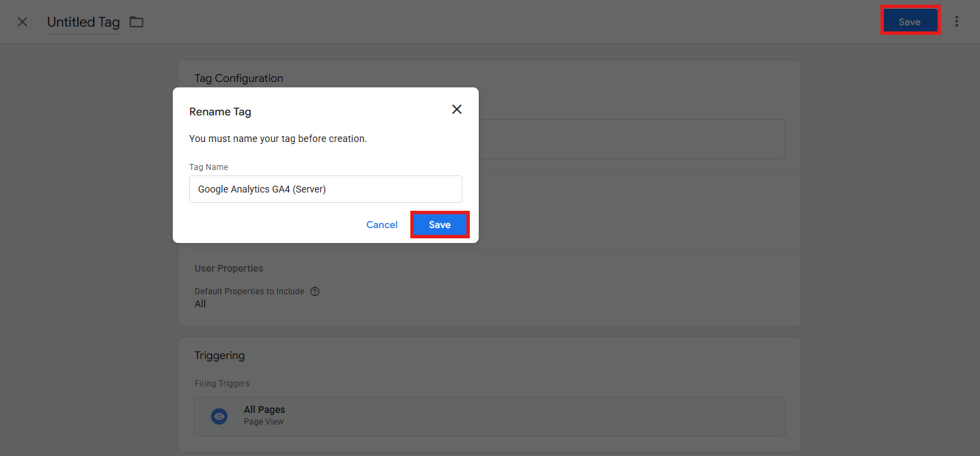
Task: Click the top-right Save button
Action: click(910, 22)
